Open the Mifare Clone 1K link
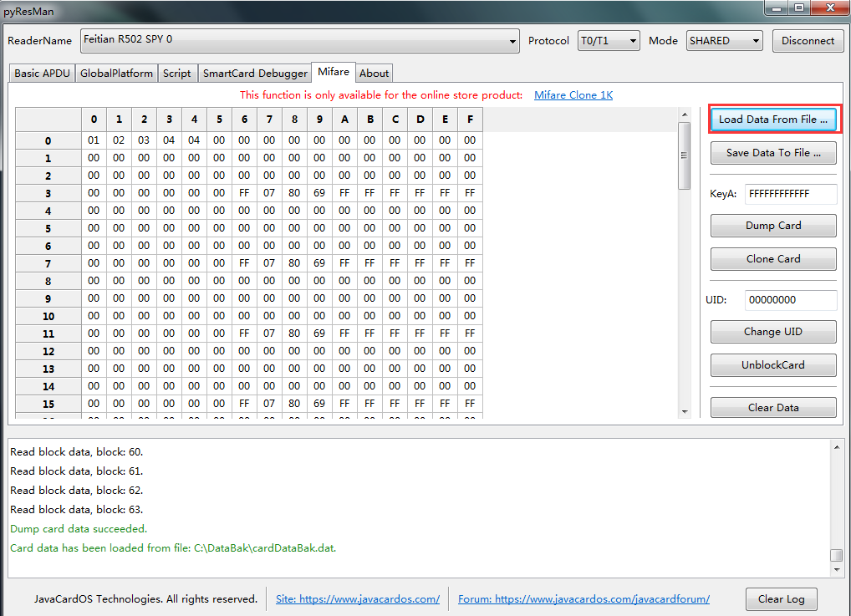This screenshot has height=616, width=851. click(573, 95)
